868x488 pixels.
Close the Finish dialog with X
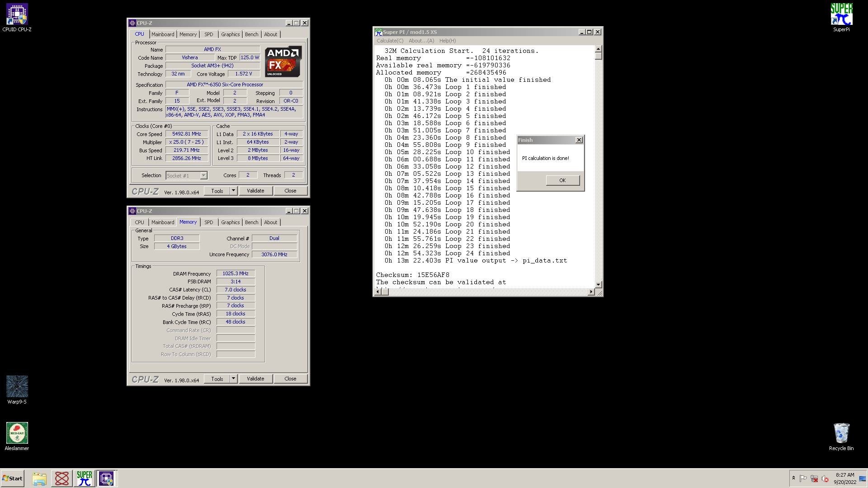click(579, 140)
